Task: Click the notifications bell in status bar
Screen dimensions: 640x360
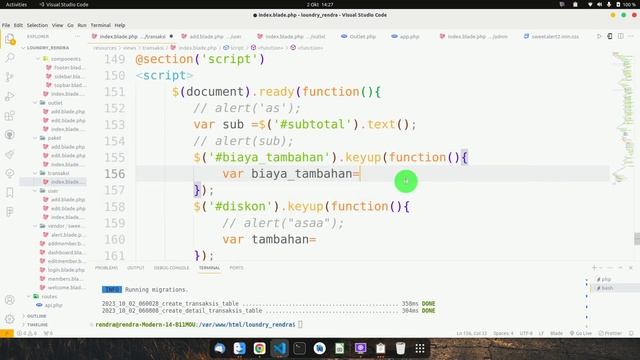Action: coord(631,333)
